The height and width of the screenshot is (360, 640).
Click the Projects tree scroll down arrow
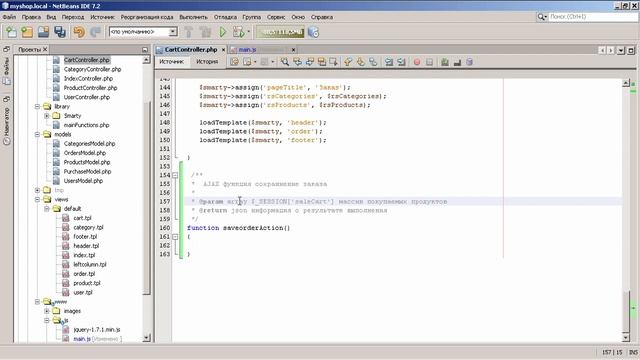(x=146, y=338)
